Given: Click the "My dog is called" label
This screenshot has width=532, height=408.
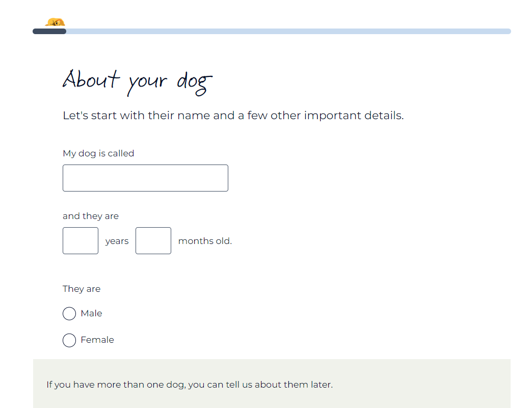Looking at the screenshot, I should tap(98, 153).
